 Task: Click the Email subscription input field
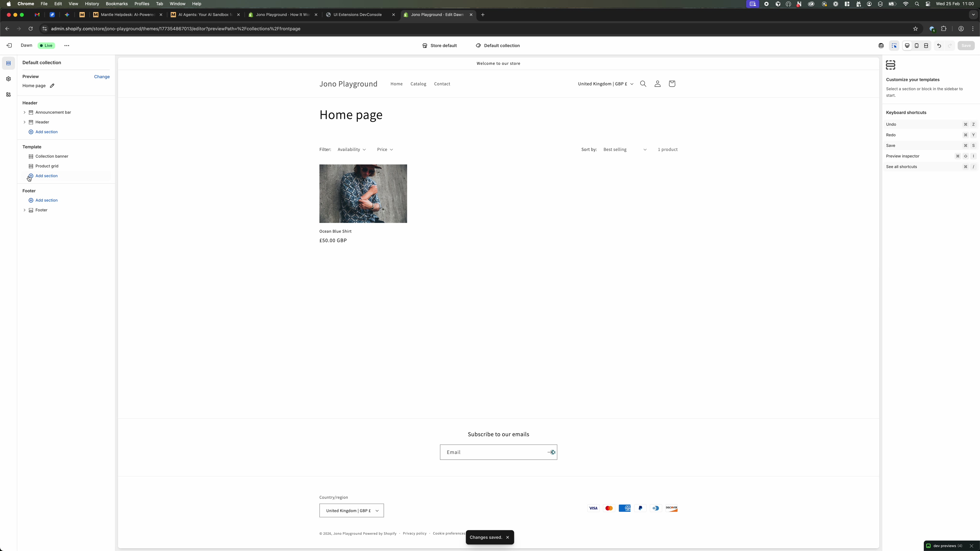click(491, 452)
